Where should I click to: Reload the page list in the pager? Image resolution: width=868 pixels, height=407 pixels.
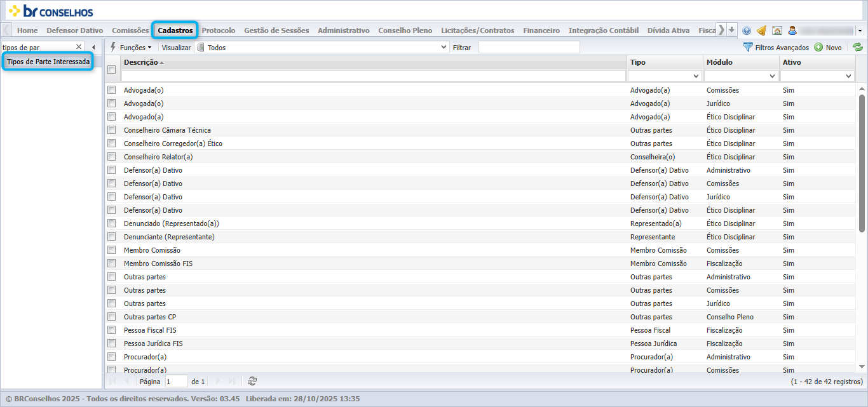click(252, 381)
